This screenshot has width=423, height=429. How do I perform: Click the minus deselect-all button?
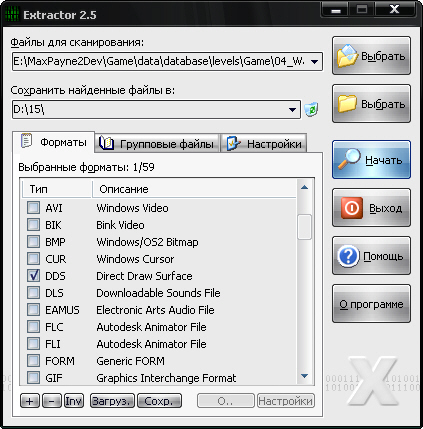52,401
